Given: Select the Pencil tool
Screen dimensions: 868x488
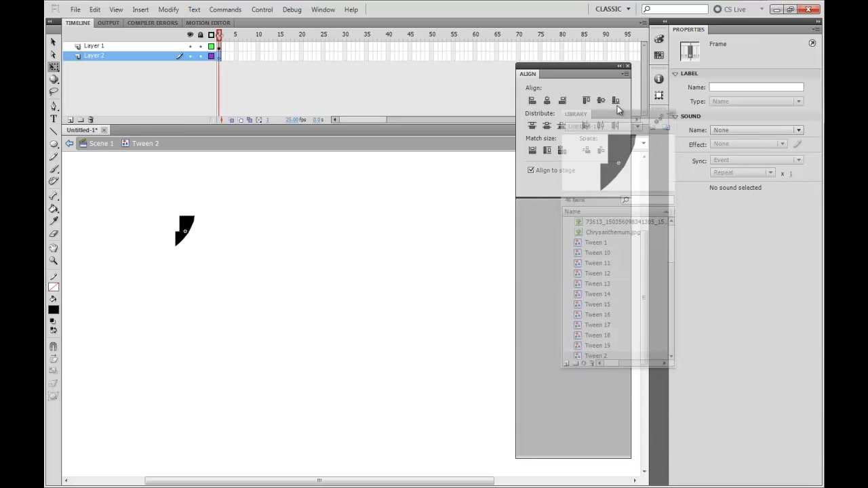Looking at the screenshot, I should coord(54,157).
